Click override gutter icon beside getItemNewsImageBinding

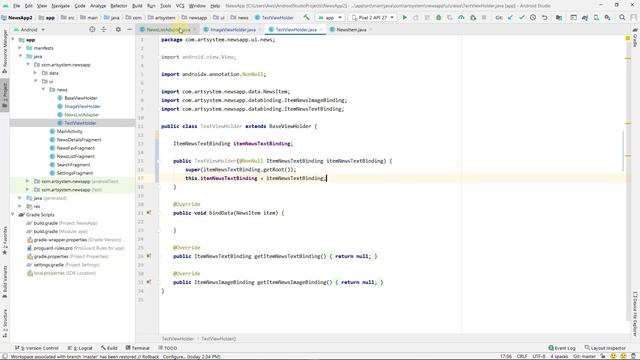click(x=149, y=282)
